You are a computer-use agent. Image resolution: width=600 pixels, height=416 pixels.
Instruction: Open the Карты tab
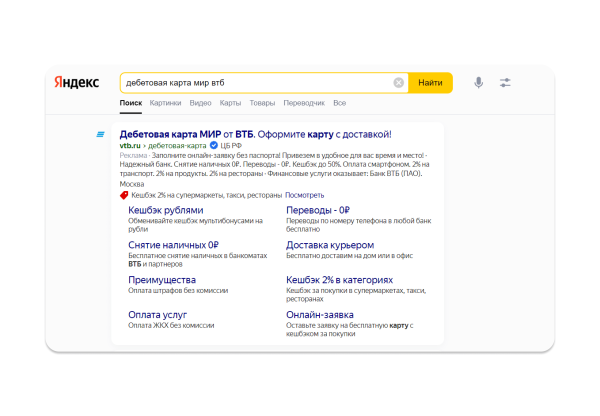230,103
